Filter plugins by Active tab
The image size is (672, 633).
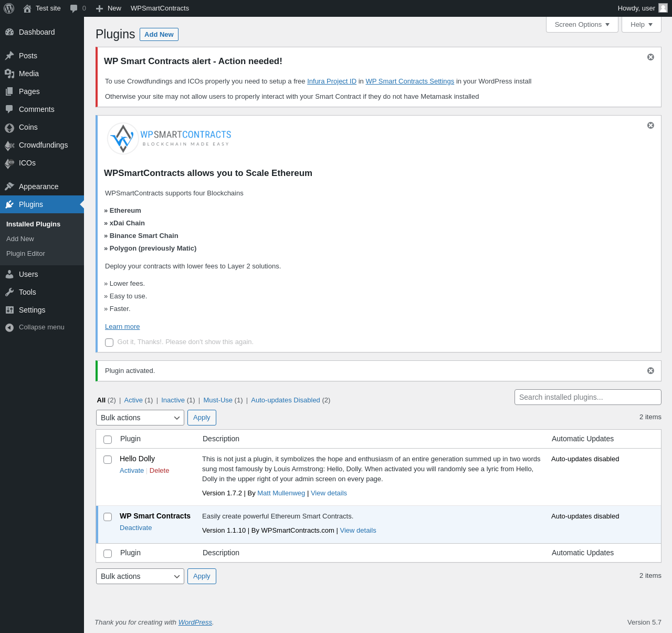pyautogui.click(x=133, y=400)
